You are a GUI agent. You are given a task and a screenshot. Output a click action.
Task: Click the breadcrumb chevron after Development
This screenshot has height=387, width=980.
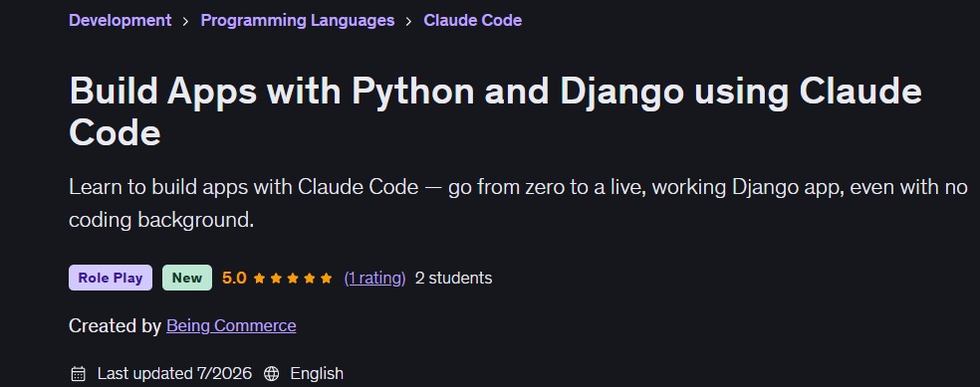click(185, 21)
